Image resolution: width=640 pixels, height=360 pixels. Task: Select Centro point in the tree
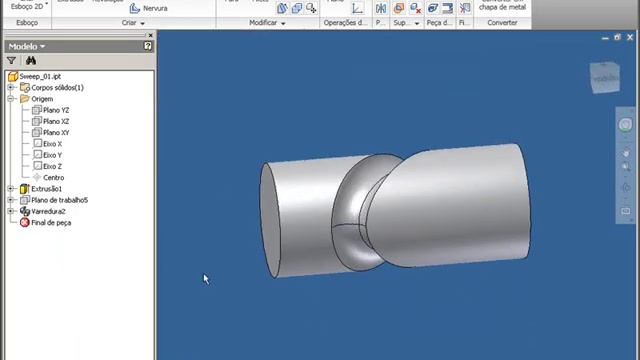53,178
